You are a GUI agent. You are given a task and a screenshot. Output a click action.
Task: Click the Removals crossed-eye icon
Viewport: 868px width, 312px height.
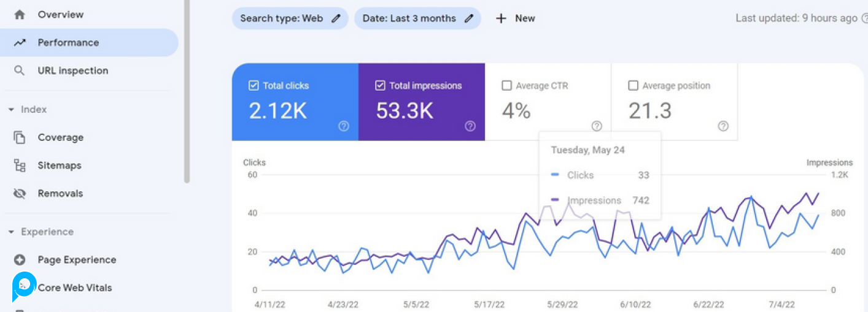[20, 194]
